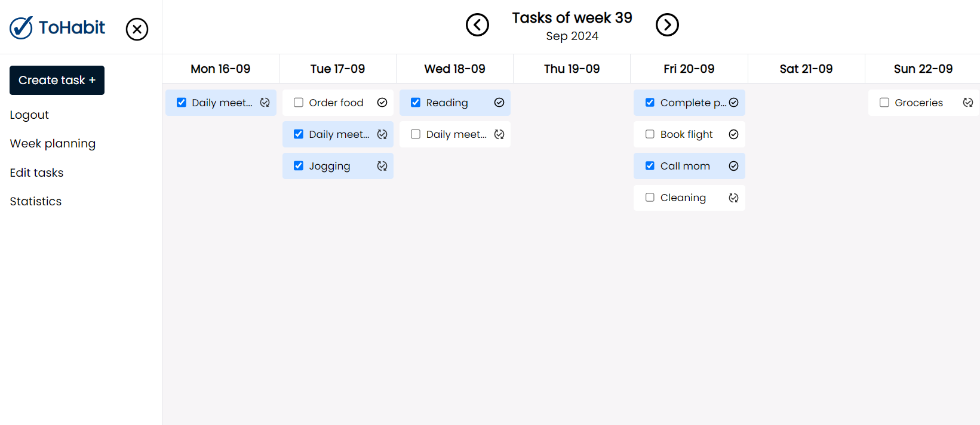Click recurring icon on Jogging task
The image size is (980, 425).
382,166
